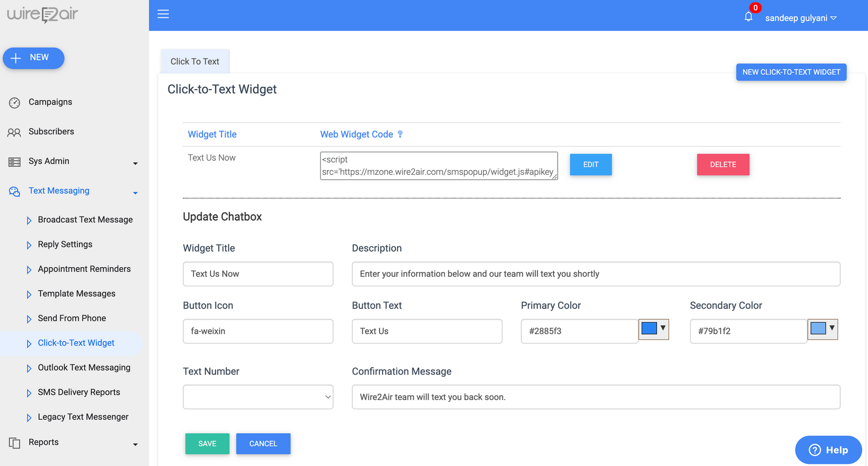Click the Sys Admin server icon
Screen dimensions: 868x466
[x=15, y=162]
